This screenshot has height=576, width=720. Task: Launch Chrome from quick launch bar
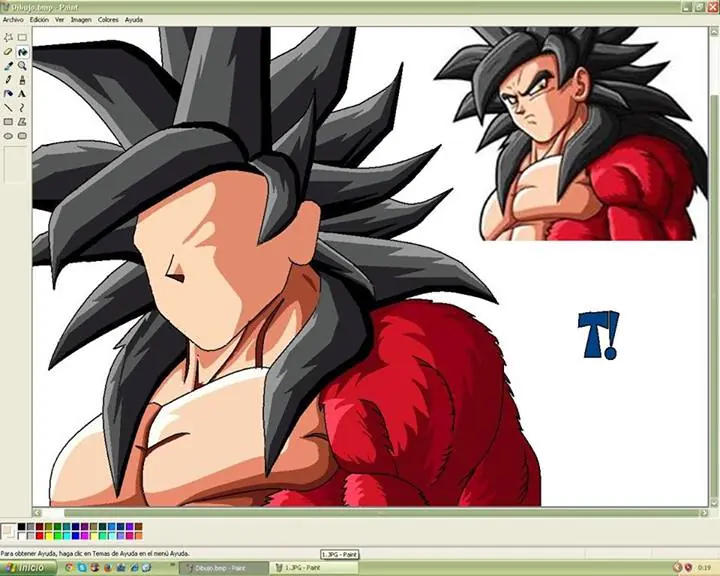[x=69, y=568]
